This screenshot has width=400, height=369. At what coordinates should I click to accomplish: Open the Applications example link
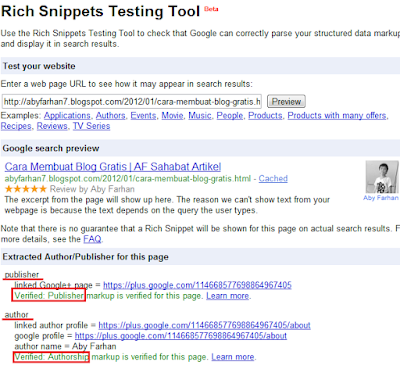[67, 116]
